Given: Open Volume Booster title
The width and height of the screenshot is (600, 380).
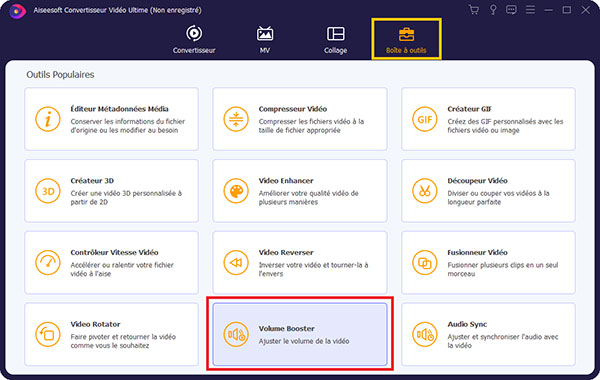Looking at the screenshot, I should click(x=287, y=328).
